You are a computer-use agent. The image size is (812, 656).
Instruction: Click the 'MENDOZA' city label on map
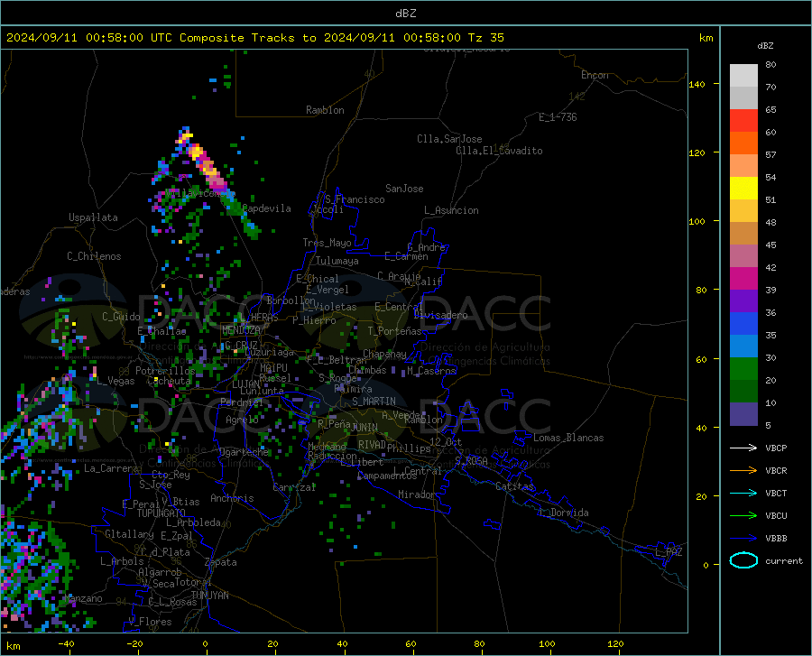pos(241,330)
